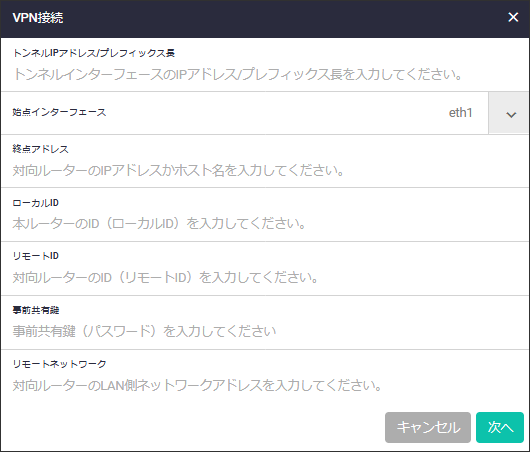
Task: Open the start interface selection row
Action: tap(265, 113)
